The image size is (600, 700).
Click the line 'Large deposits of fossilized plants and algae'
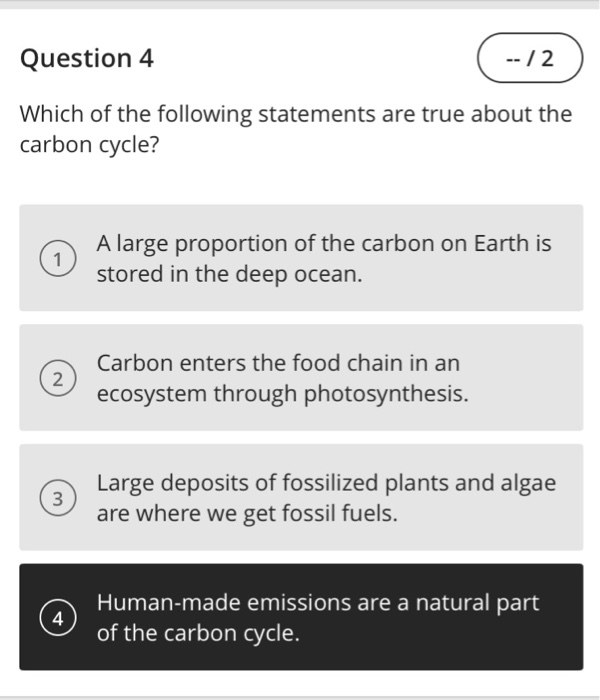coord(326,483)
